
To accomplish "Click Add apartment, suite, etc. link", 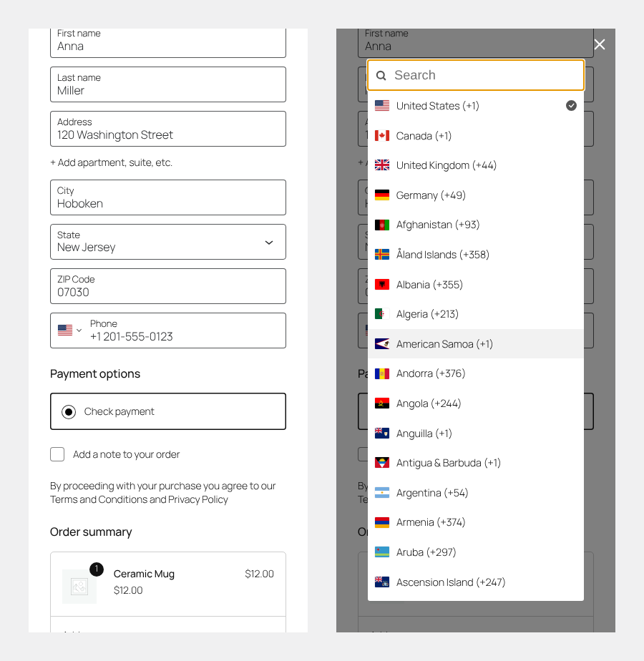I will (x=112, y=162).
